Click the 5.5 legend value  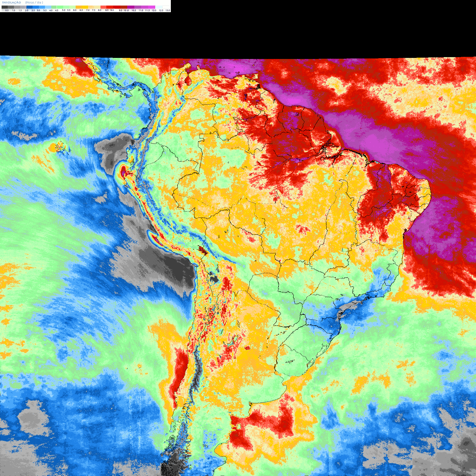(x=69, y=10)
